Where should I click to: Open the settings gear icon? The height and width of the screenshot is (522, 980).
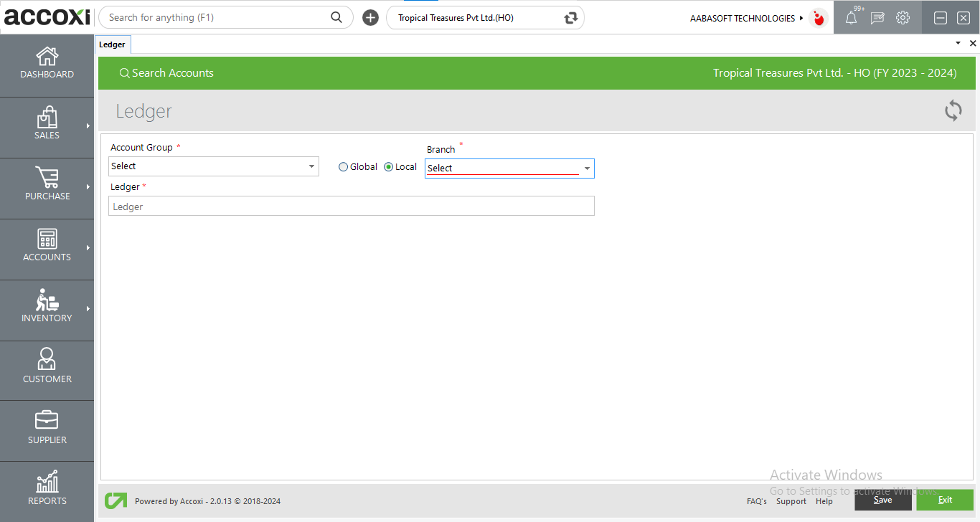pos(903,18)
